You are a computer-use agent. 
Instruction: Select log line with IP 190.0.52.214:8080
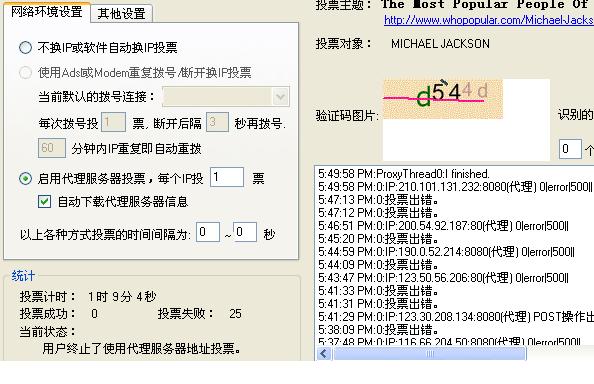pos(446,252)
